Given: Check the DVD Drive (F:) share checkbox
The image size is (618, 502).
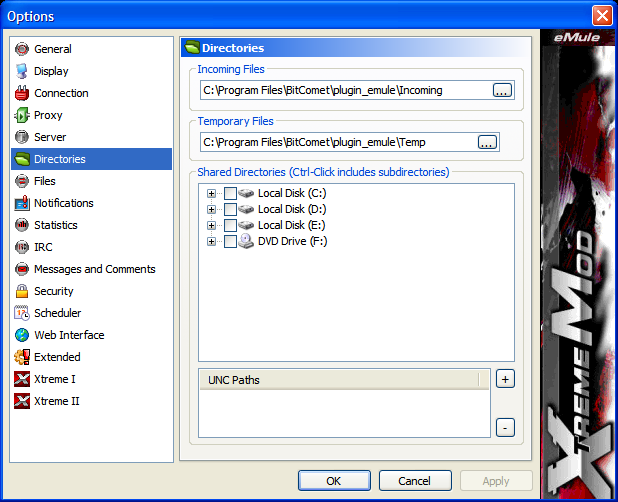Looking at the screenshot, I should click(230, 241).
